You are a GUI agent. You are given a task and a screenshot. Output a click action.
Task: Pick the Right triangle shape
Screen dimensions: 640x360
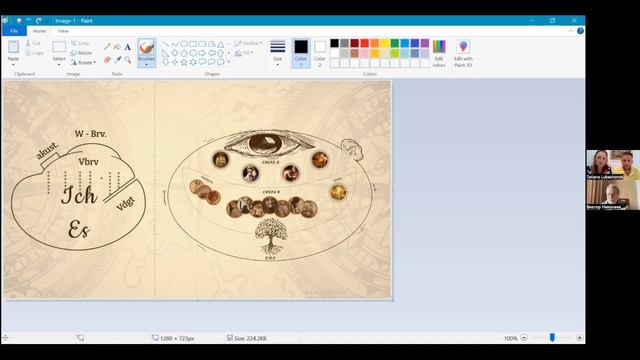pos(165,53)
